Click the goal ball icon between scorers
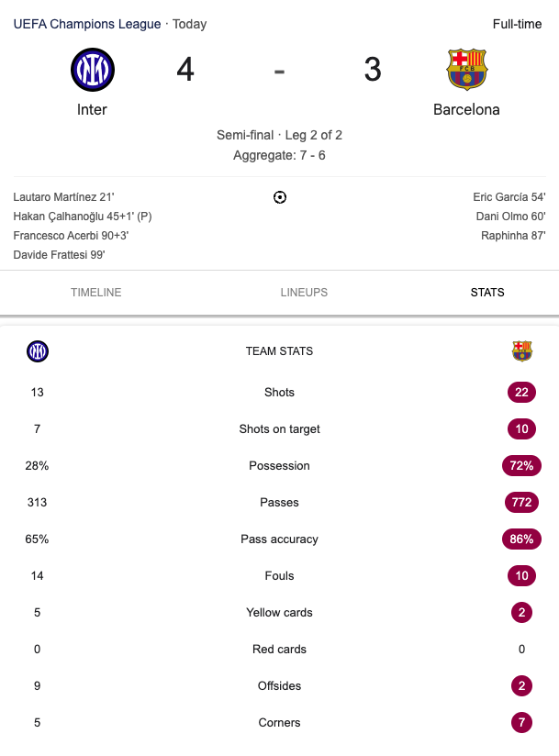The height and width of the screenshot is (756, 559). click(x=280, y=197)
